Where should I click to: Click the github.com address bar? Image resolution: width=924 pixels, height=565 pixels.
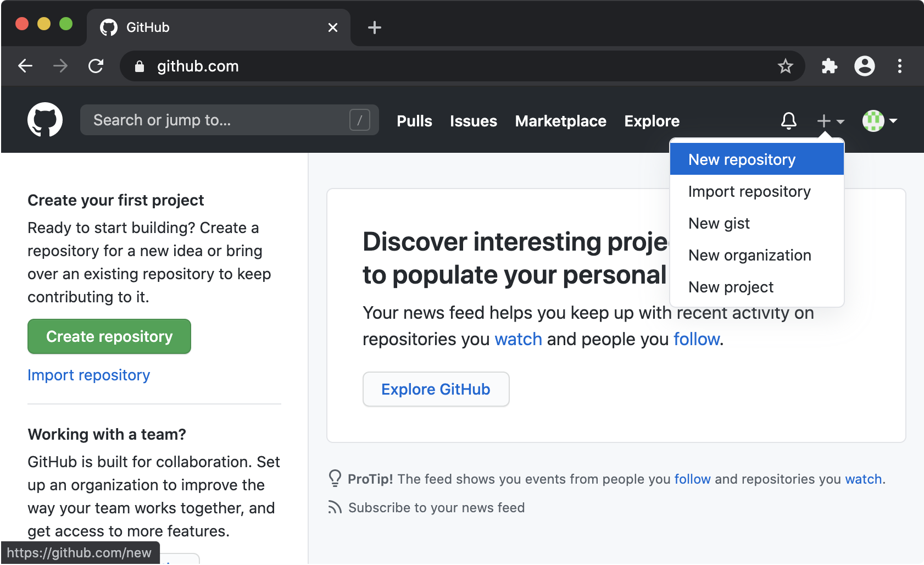pyautogui.click(x=463, y=66)
